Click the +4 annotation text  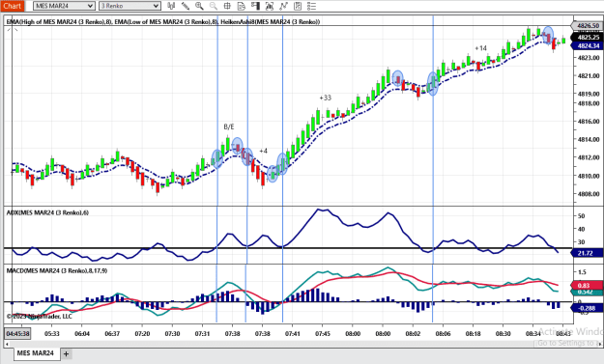tap(263, 151)
